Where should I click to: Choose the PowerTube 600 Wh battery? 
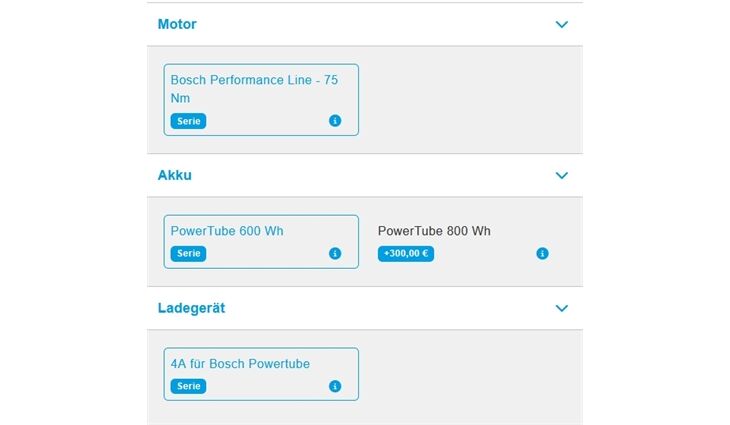227,231
